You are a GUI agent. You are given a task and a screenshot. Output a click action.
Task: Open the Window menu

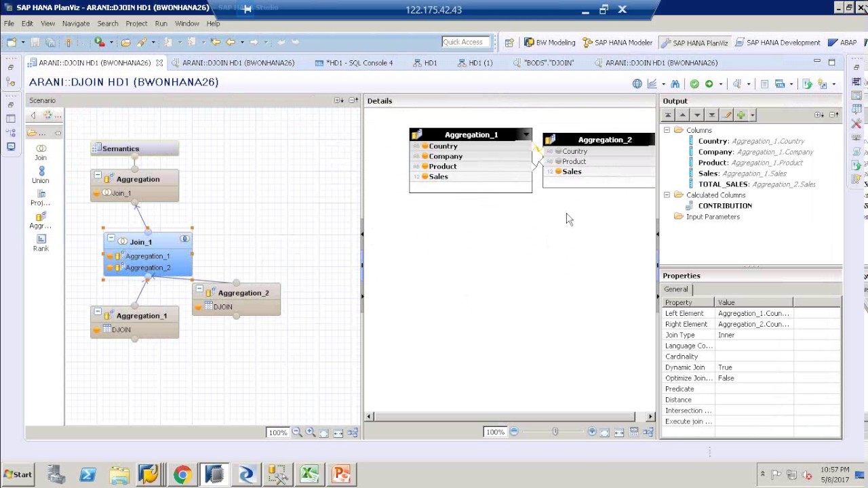coord(187,24)
